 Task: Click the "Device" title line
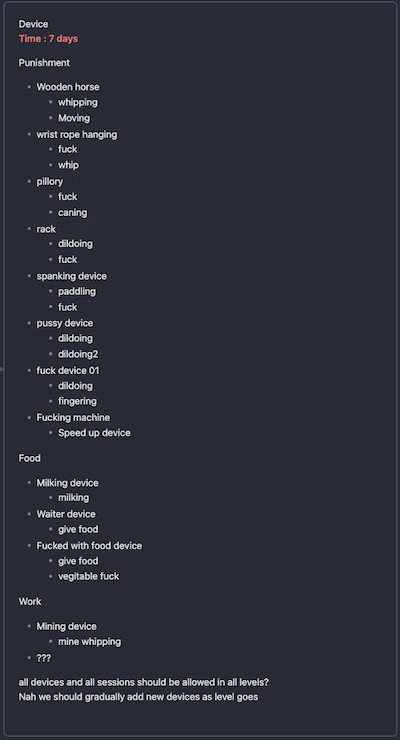coord(33,24)
